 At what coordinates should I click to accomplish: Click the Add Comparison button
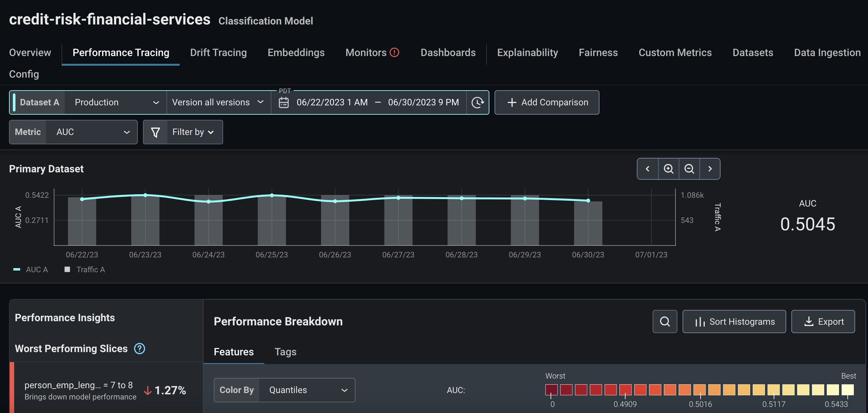click(x=547, y=102)
